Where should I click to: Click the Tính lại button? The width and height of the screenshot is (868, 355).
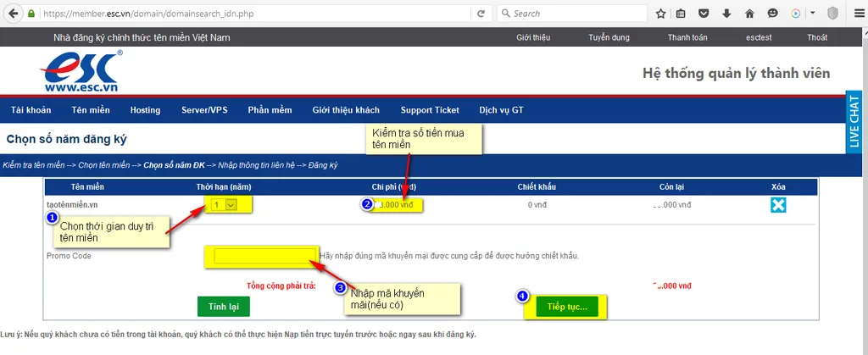pos(224,307)
